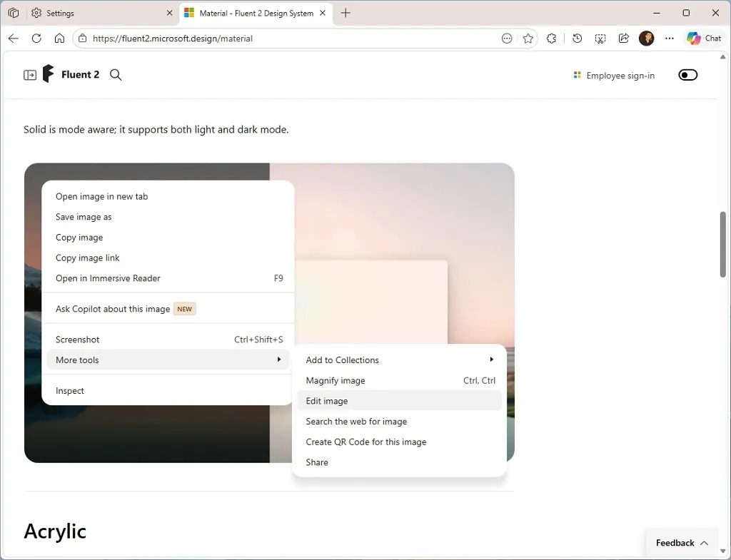The image size is (731, 560).
Task: Start a Web Capture screenshot
Action: (600, 39)
